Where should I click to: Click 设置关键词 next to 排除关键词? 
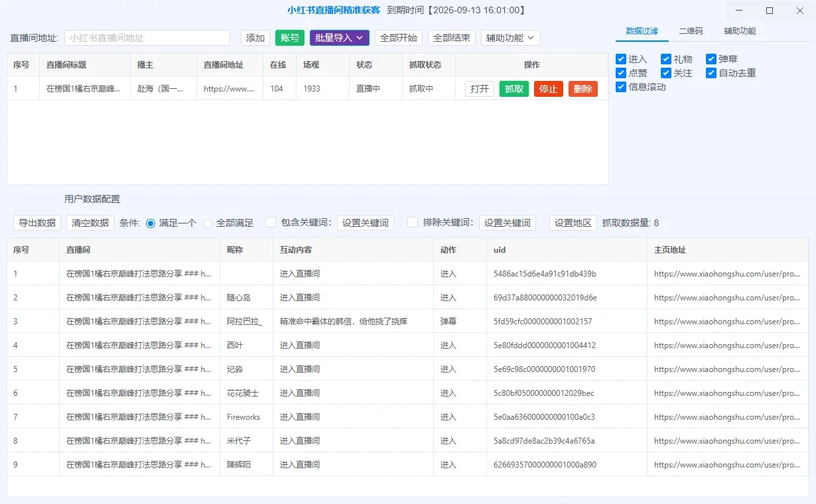(508, 223)
